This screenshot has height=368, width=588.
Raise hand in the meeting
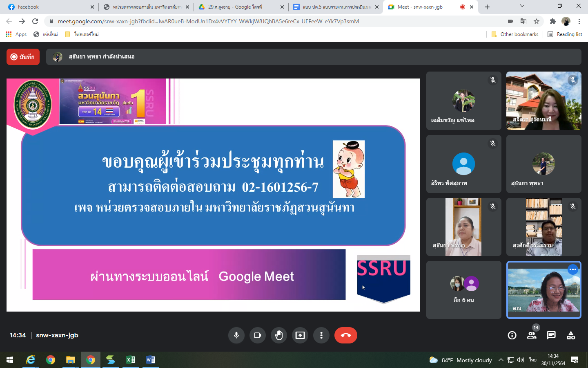coord(279,335)
